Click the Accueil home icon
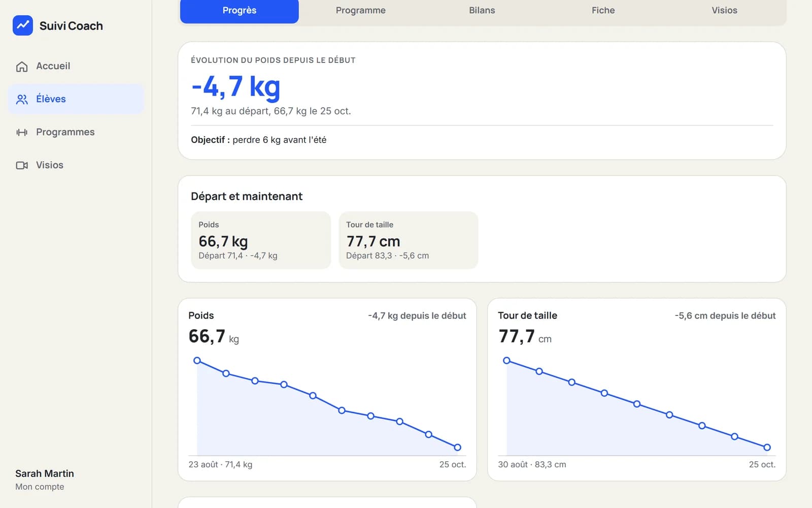 tap(22, 67)
